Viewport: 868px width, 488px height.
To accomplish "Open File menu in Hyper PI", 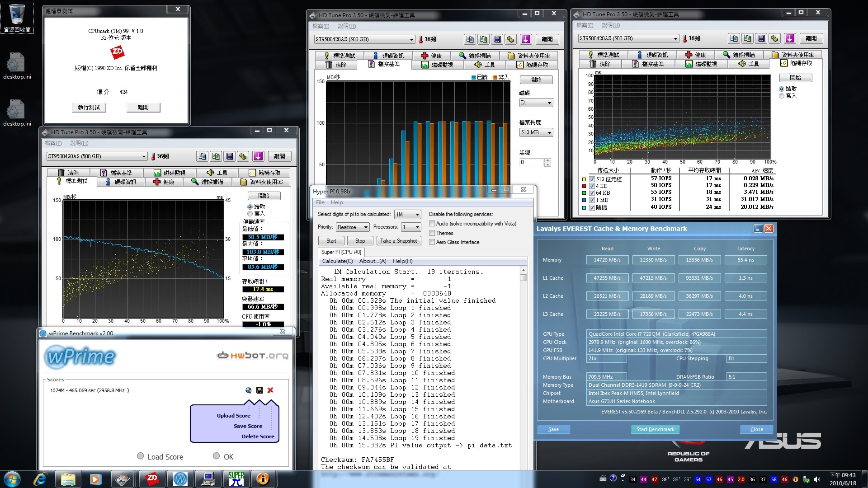I will point(320,202).
